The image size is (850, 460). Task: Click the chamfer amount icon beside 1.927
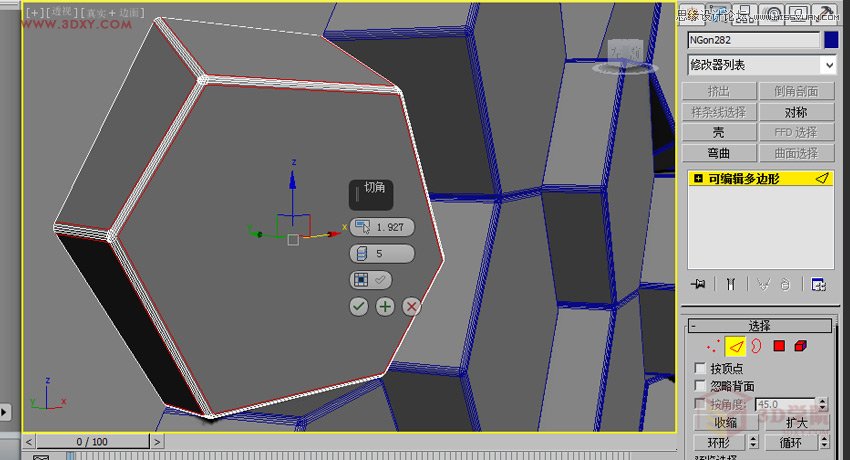[x=362, y=227]
